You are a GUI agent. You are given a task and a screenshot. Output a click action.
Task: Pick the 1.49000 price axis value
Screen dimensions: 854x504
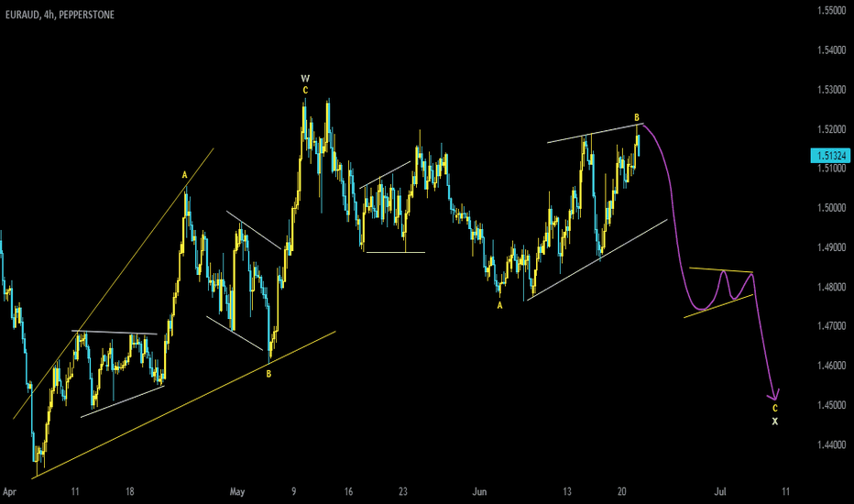831,248
